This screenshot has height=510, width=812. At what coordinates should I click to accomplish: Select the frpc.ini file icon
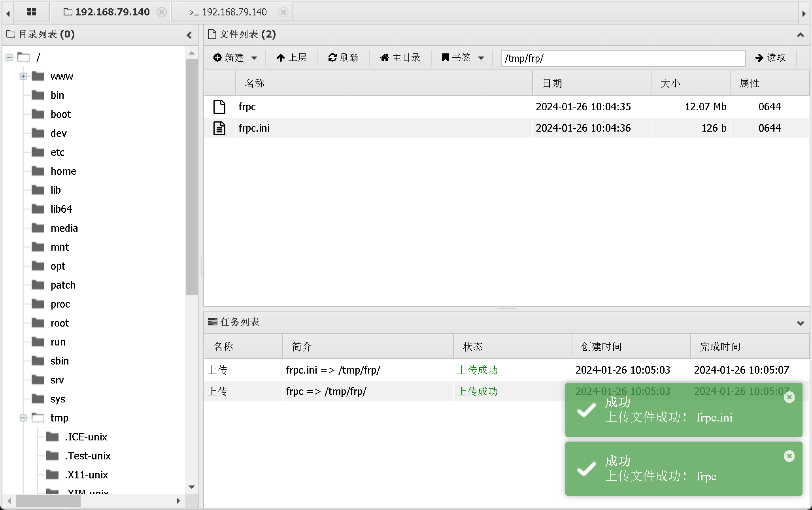(x=219, y=128)
